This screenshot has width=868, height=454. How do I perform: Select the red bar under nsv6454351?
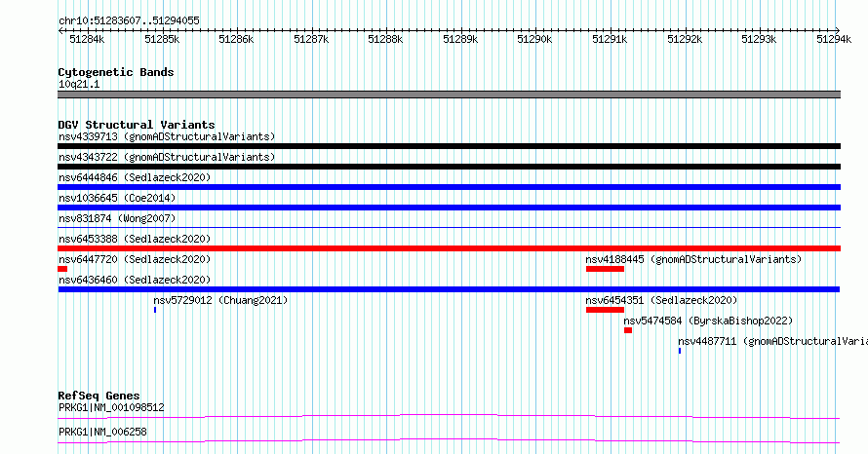[605, 310]
